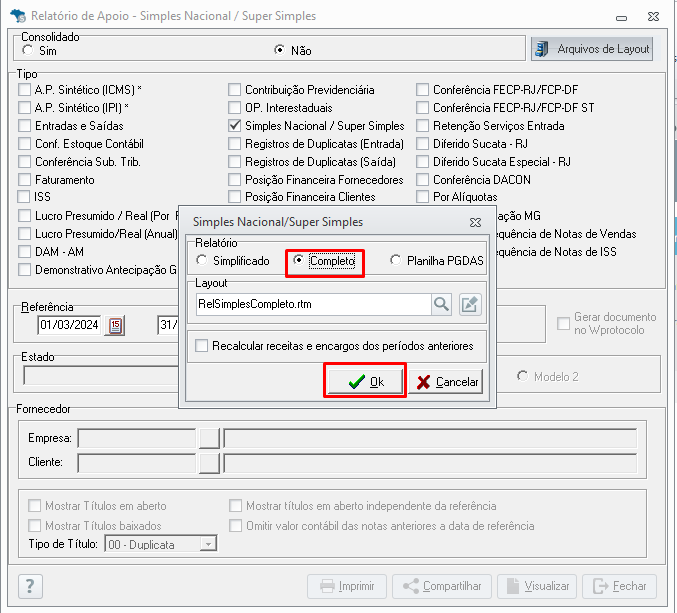Select Modelo 2 radio option
The image size is (677, 613).
[x=522, y=376]
